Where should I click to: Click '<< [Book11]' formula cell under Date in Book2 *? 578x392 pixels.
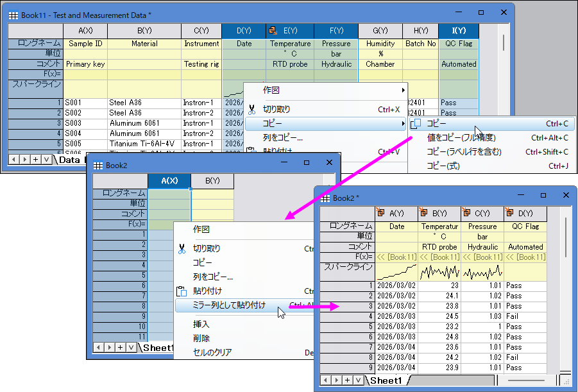(x=396, y=257)
